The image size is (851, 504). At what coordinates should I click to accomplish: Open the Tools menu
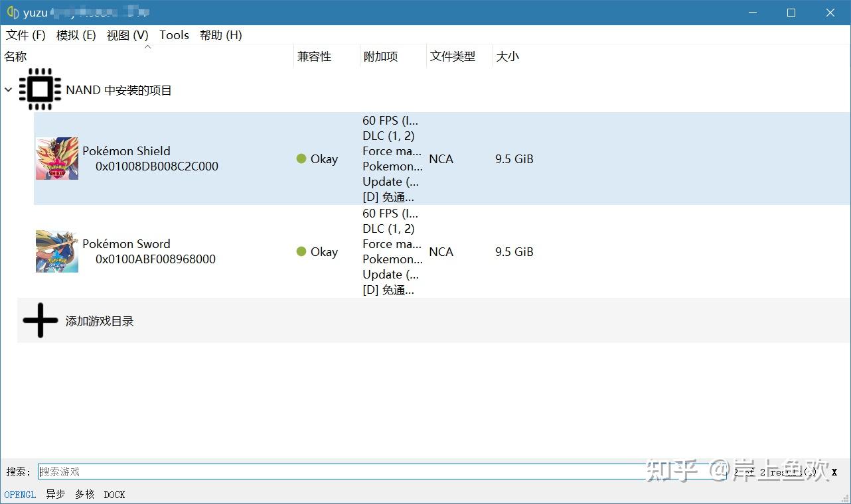(x=174, y=35)
